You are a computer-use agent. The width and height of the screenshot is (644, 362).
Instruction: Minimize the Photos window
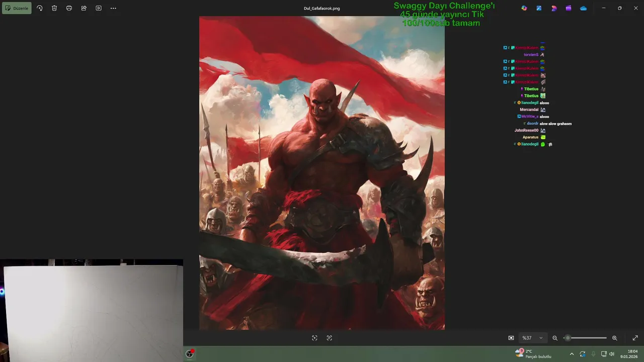(x=604, y=8)
